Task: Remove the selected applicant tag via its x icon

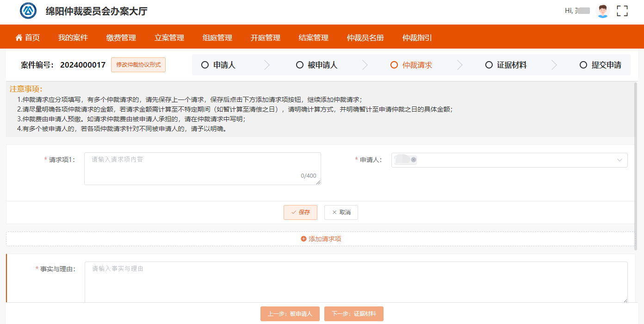Action: 414,160
